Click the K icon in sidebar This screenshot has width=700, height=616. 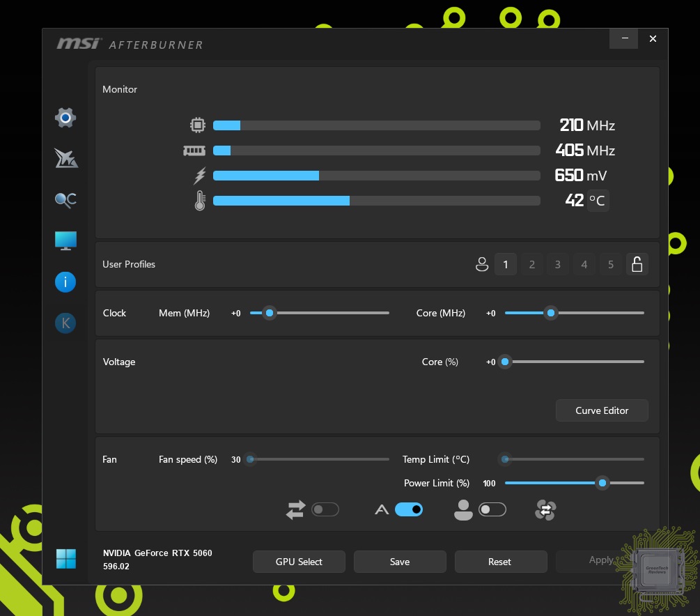click(x=65, y=323)
